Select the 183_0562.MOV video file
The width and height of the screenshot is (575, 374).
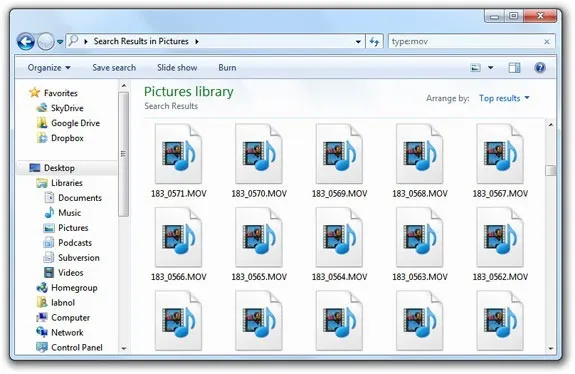[x=500, y=244]
